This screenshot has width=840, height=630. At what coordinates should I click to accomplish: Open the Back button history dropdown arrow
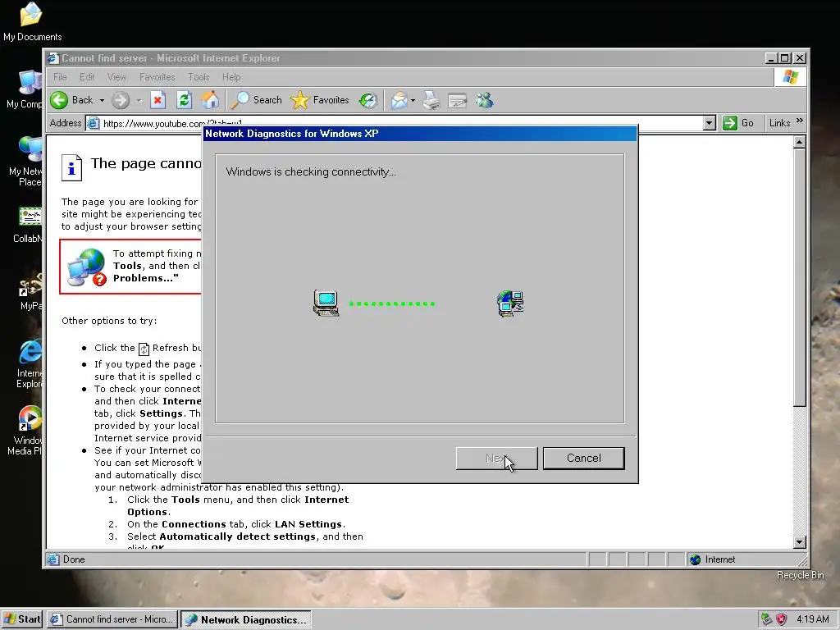tap(102, 100)
